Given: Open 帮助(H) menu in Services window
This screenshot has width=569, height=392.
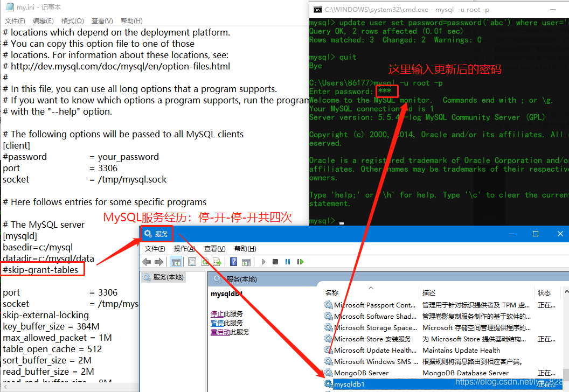Looking at the screenshot, I should click(245, 249).
